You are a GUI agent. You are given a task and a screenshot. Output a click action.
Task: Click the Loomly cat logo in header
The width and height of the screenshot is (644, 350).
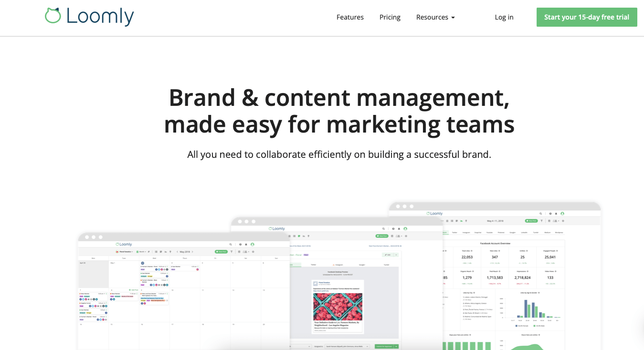coord(53,16)
